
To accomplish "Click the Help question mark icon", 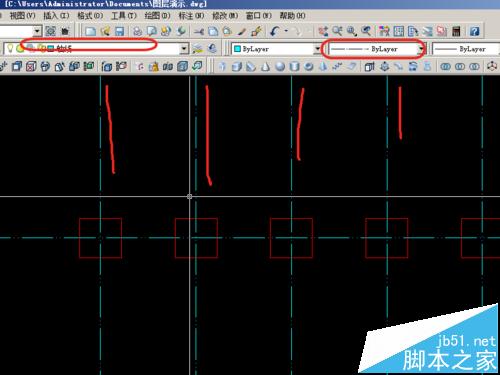I will [474, 32].
